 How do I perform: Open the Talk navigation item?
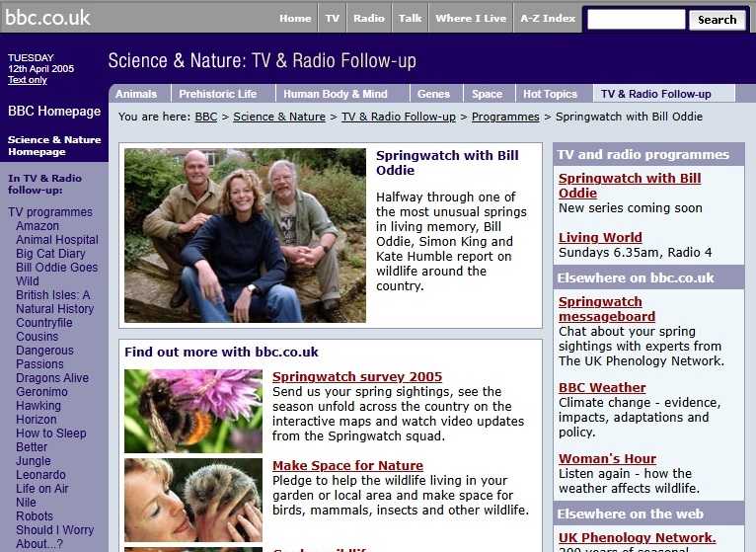[410, 19]
